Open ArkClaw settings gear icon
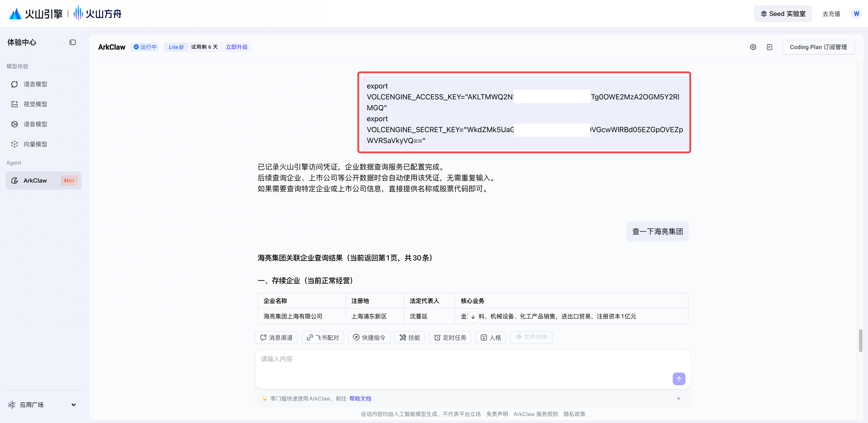The width and height of the screenshot is (868, 423). click(x=753, y=47)
